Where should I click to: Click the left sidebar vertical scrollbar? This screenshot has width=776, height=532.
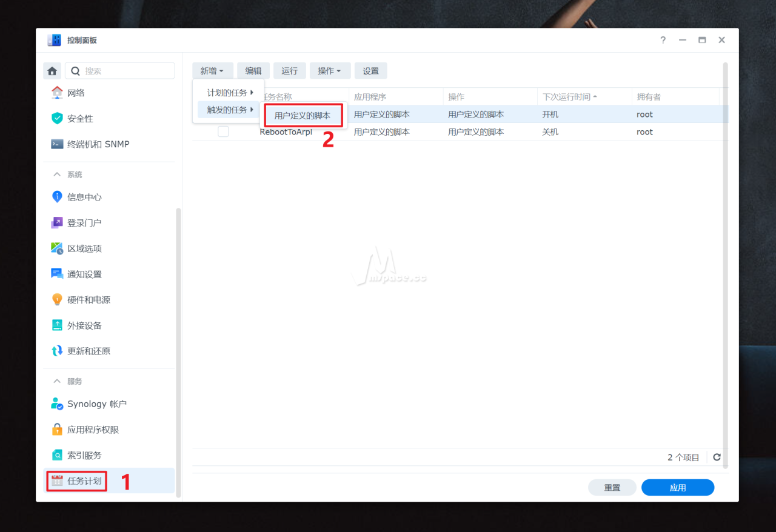tap(178, 353)
